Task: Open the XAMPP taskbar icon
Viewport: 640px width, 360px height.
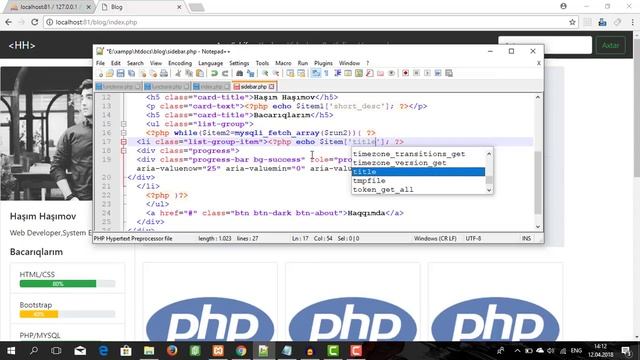Action: pos(218,351)
